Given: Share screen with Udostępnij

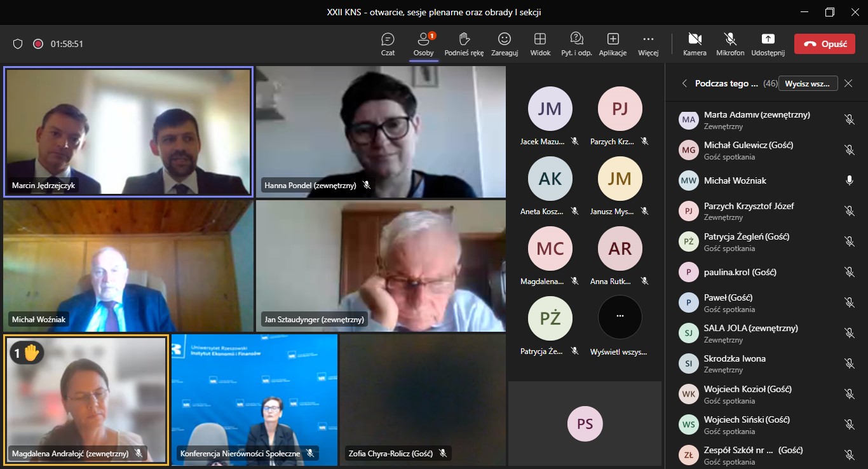Looking at the screenshot, I should coord(768,43).
